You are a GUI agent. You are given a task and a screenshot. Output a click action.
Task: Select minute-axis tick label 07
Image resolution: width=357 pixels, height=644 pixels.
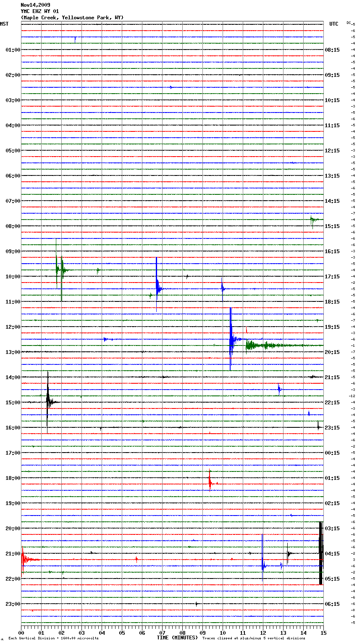click(x=162, y=633)
